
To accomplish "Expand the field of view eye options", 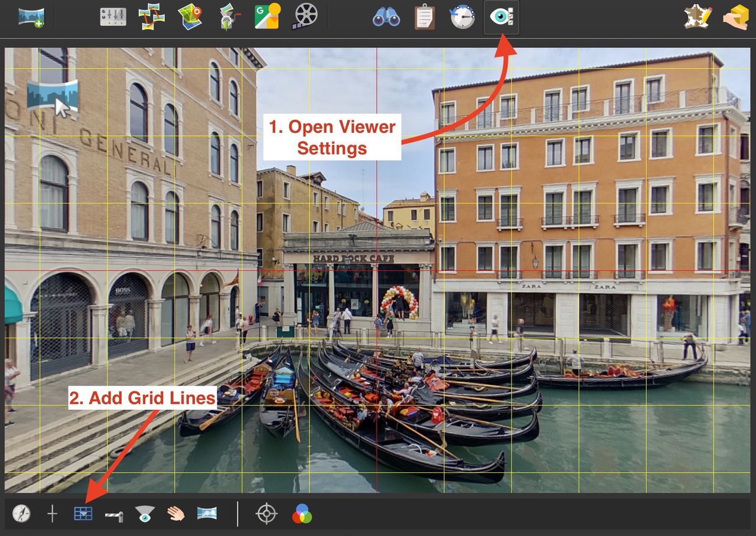I will 145,514.
